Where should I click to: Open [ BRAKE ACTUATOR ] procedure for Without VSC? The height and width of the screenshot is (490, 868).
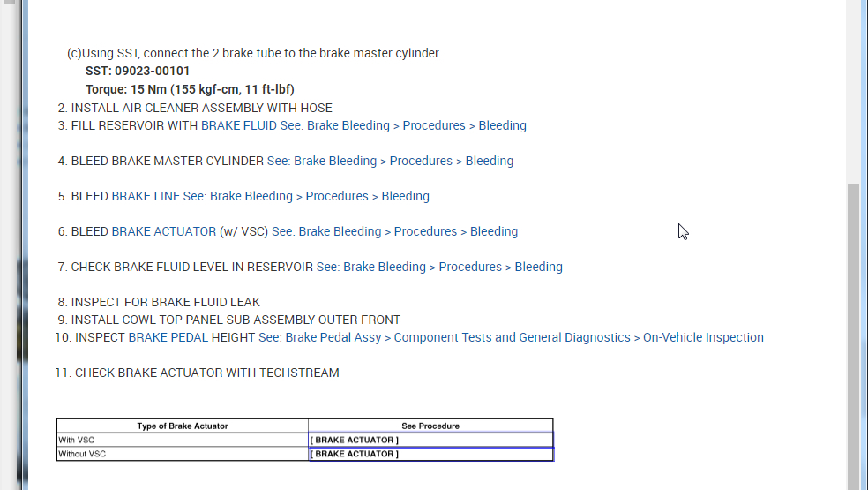pos(355,454)
